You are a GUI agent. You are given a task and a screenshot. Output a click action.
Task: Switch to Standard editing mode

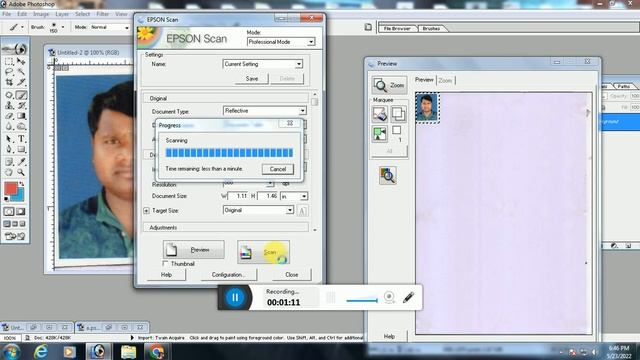[x=9, y=211]
